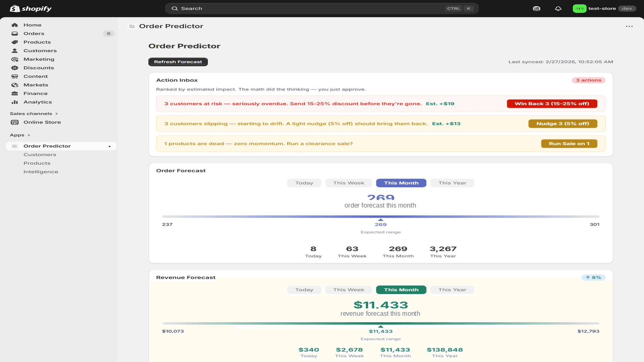The width and height of the screenshot is (644, 362).
Task: Click Win Back 3 (15-25% off) button
Action: (552, 104)
